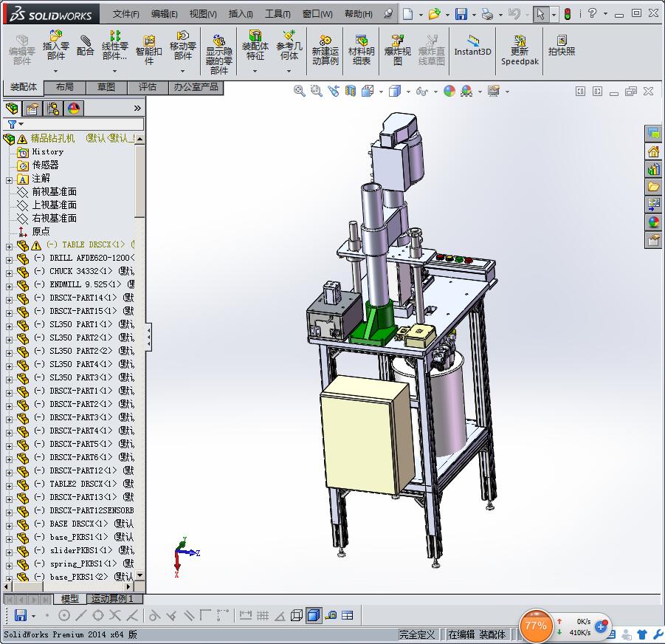Open ConfigurationManager tab icon

pyautogui.click(x=53, y=109)
